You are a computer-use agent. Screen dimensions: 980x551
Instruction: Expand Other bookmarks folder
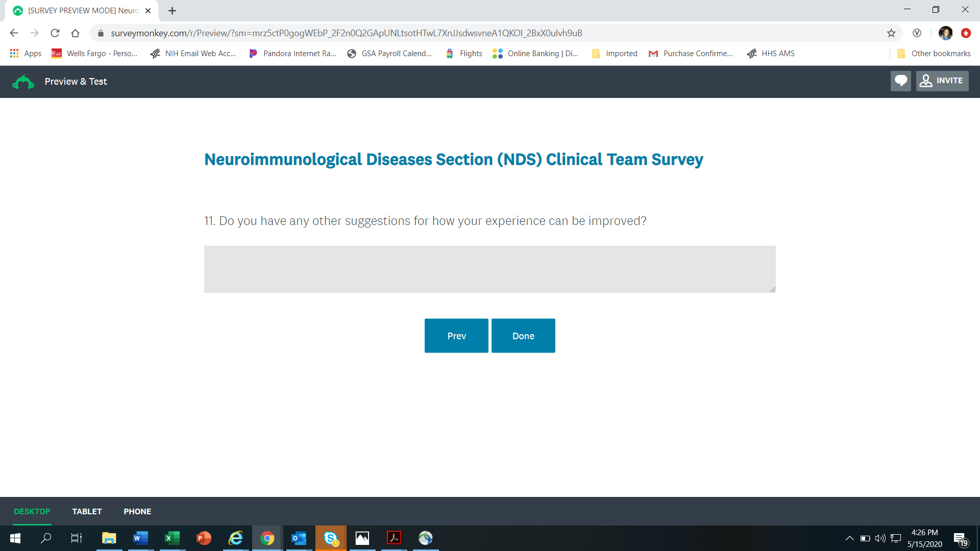(x=934, y=54)
